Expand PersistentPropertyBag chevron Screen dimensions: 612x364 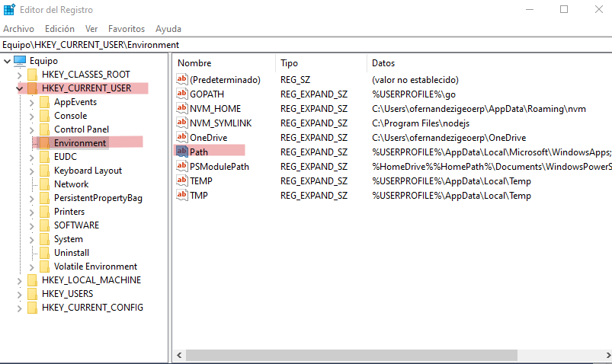32,199
